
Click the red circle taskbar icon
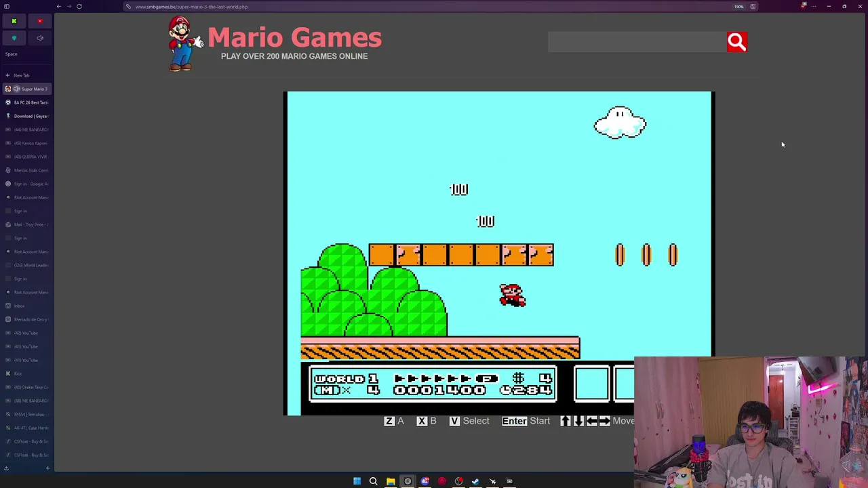click(x=441, y=481)
